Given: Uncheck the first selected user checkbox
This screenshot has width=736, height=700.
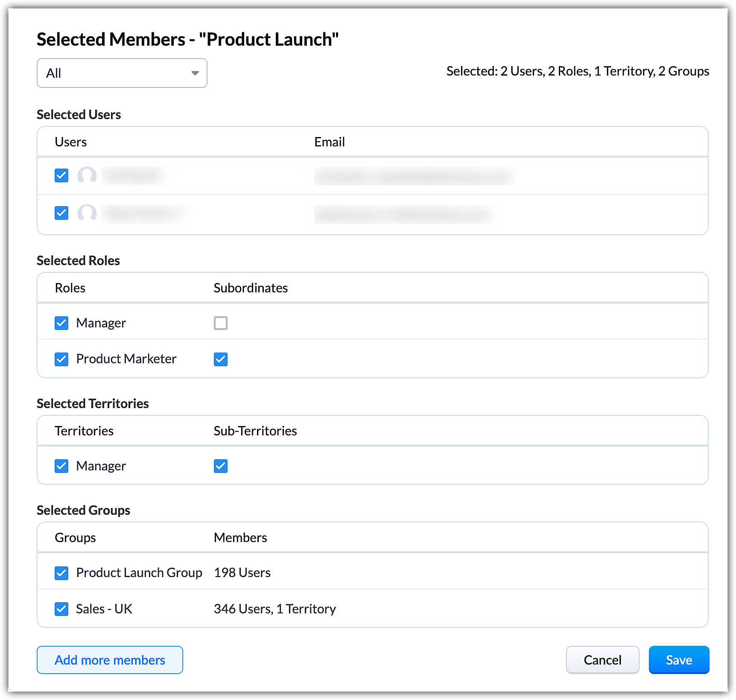Looking at the screenshot, I should (61, 175).
